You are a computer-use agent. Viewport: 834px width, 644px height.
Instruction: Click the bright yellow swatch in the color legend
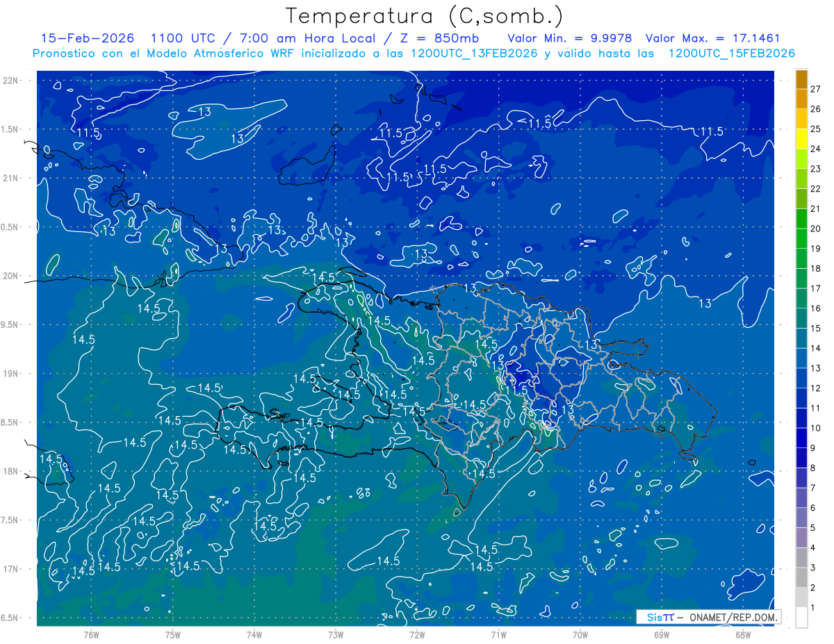801,139
